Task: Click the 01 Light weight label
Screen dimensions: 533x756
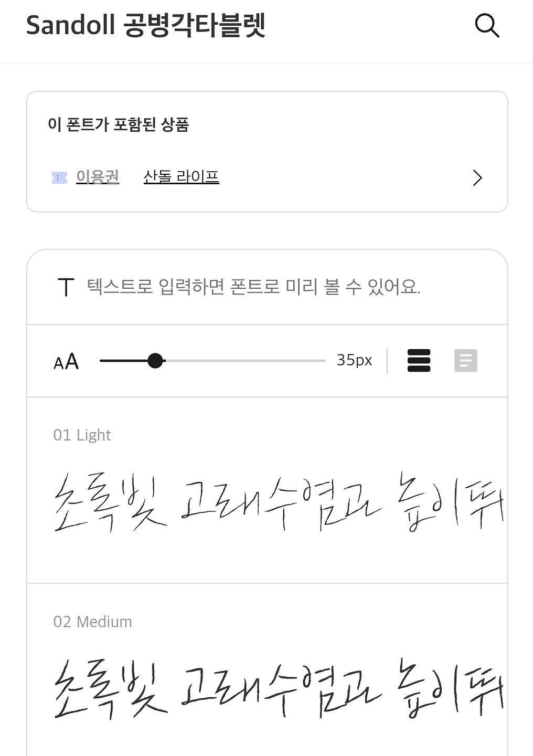Action: click(x=82, y=435)
